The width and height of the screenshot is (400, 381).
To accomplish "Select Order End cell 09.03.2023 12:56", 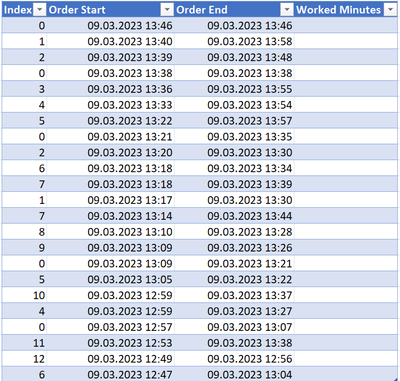I will (x=234, y=359).
